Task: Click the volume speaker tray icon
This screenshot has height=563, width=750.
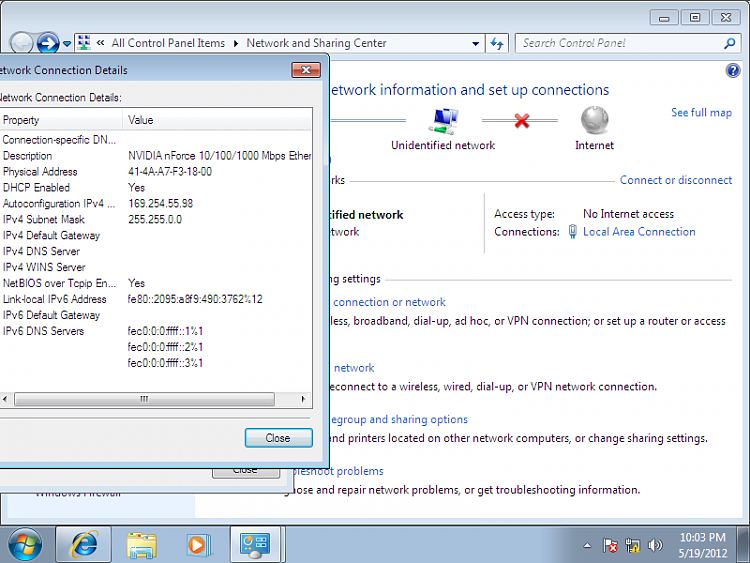Action: 655,545
